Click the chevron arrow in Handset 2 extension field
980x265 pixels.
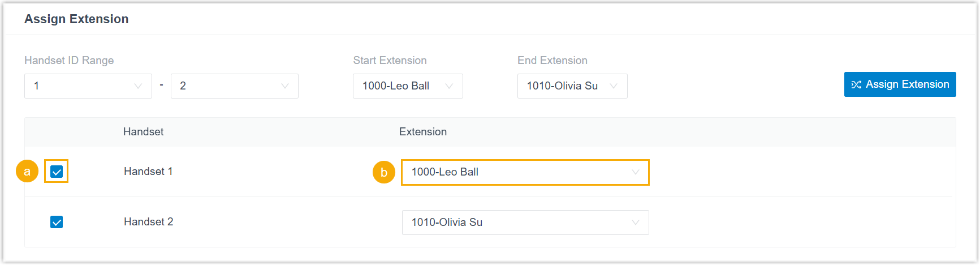(636, 223)
